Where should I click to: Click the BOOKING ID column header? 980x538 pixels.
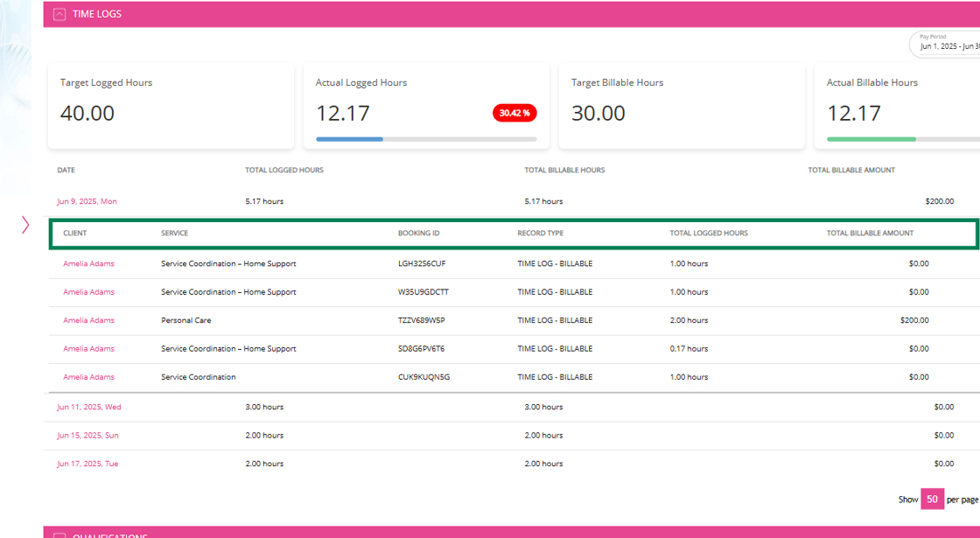419,233
